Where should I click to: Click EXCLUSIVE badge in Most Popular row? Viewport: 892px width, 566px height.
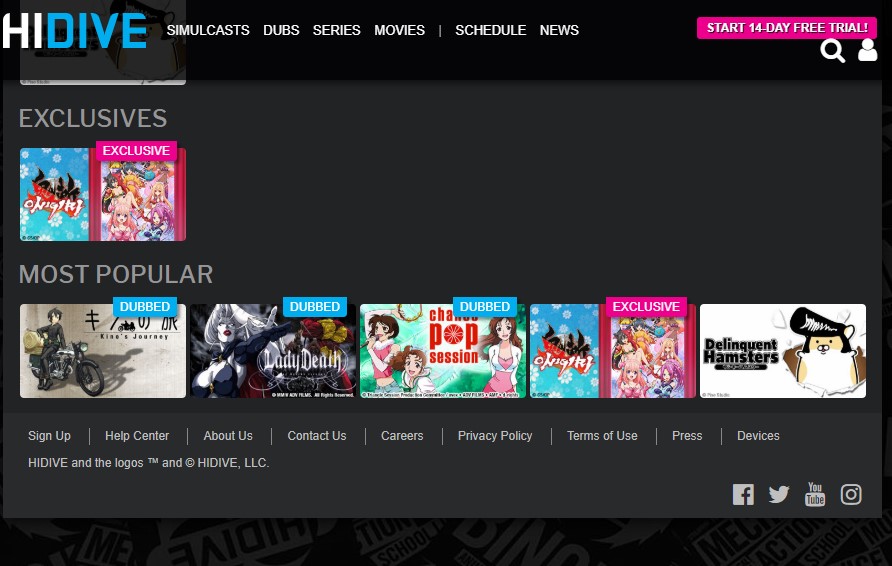pos(646,307)
